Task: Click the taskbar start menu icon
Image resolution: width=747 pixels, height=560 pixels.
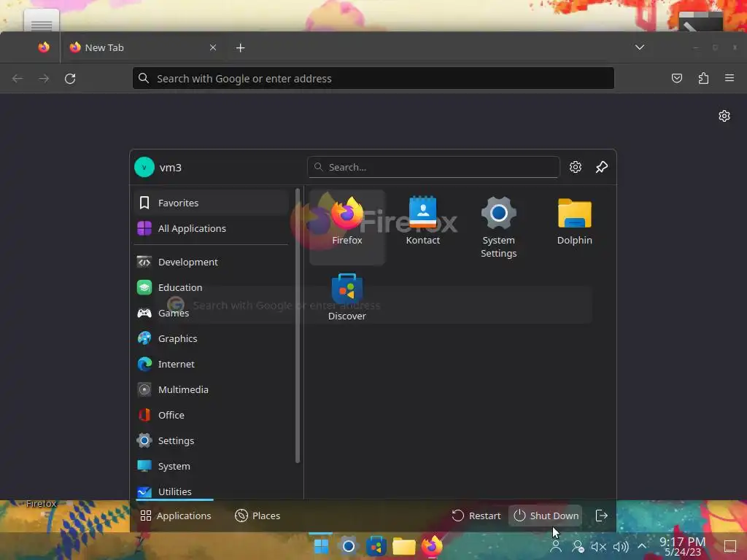Action: (321, 547)
